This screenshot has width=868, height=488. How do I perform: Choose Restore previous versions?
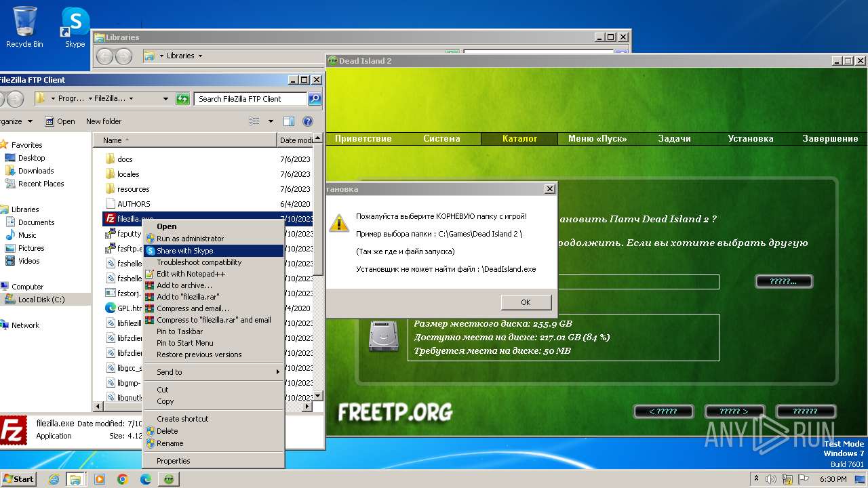coord(213,354)
